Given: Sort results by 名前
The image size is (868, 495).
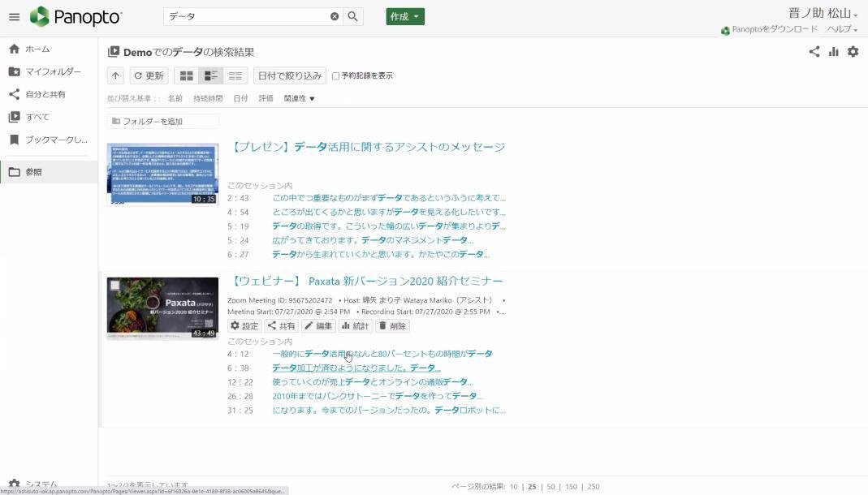Looking at the screenshot, I should 175,98.
